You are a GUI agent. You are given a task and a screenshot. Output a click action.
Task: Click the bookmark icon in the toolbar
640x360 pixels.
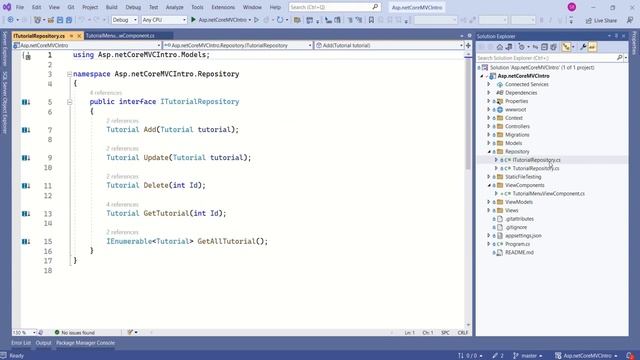[371, 20]
